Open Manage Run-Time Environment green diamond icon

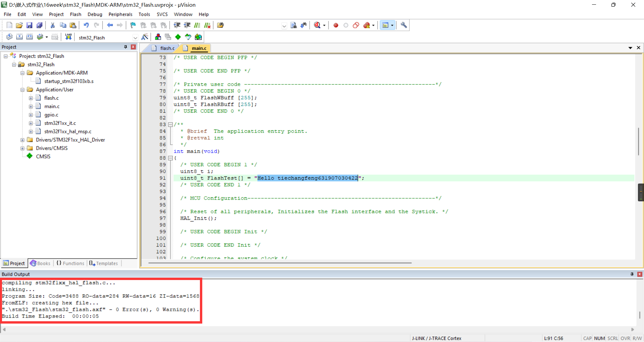point(178,37)
